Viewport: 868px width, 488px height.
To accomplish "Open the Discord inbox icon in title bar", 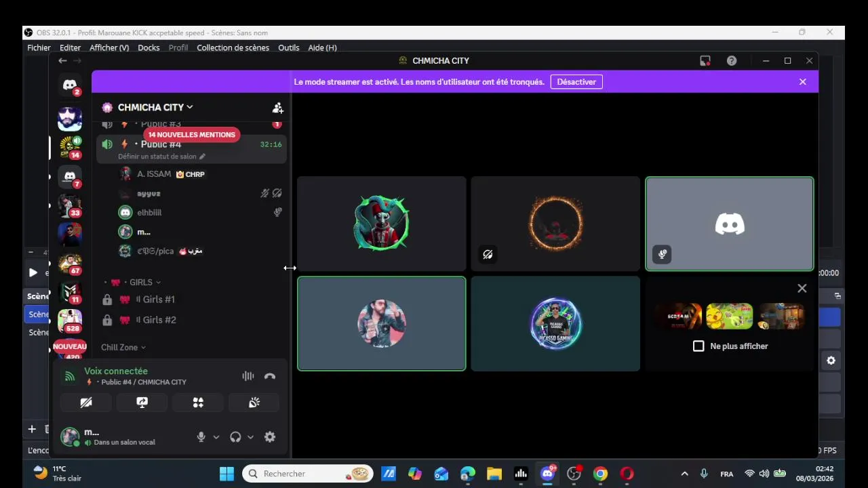I will 705,60.
